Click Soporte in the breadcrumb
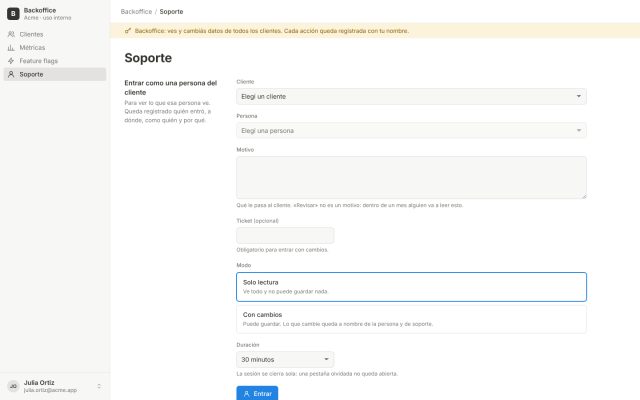 click(x=171, y=11)
